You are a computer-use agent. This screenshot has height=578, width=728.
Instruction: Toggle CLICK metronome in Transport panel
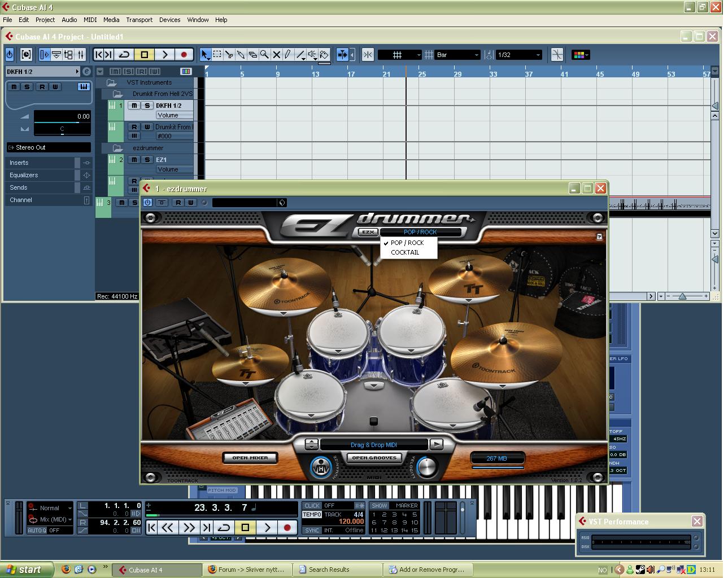[312, 505]
